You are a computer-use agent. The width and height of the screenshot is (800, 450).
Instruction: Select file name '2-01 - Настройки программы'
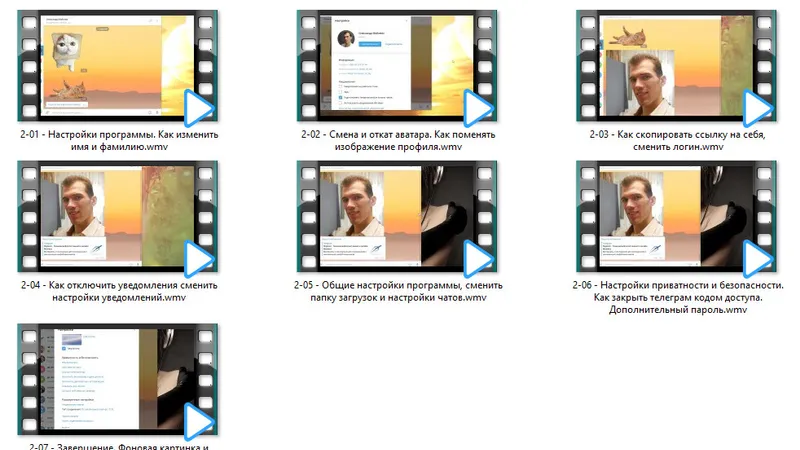tap(119, 140)
